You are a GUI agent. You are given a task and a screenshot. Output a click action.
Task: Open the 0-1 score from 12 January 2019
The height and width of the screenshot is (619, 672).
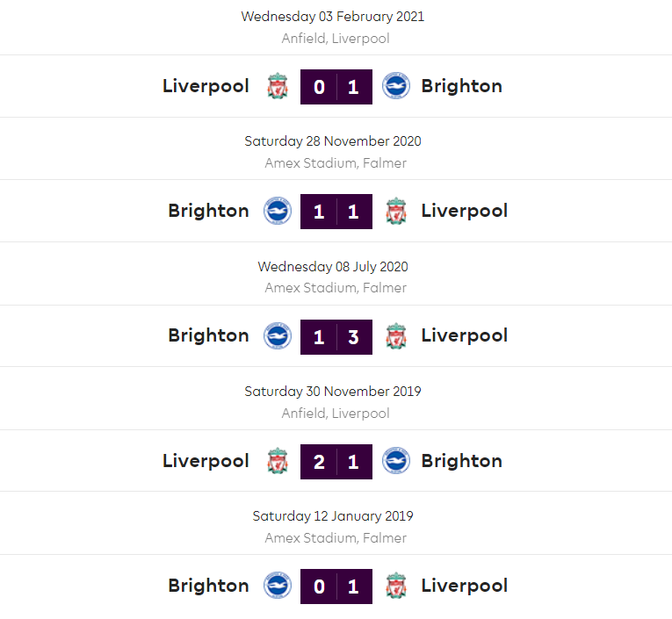(336, 587)
